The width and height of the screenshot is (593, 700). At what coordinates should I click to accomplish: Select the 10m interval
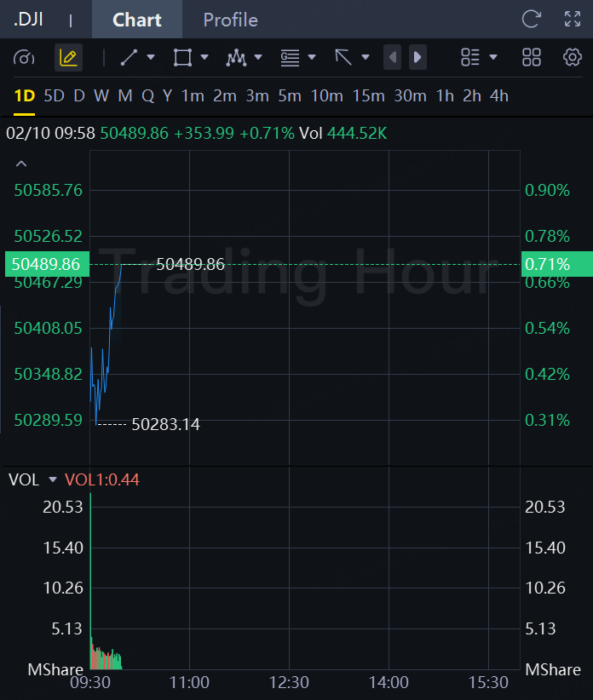pos(327,96)
